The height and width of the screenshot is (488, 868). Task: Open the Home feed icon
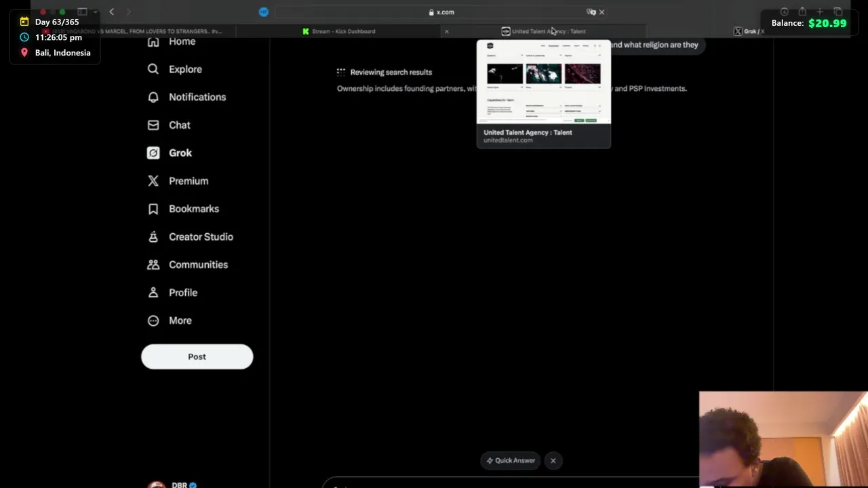tap(153, 42)
